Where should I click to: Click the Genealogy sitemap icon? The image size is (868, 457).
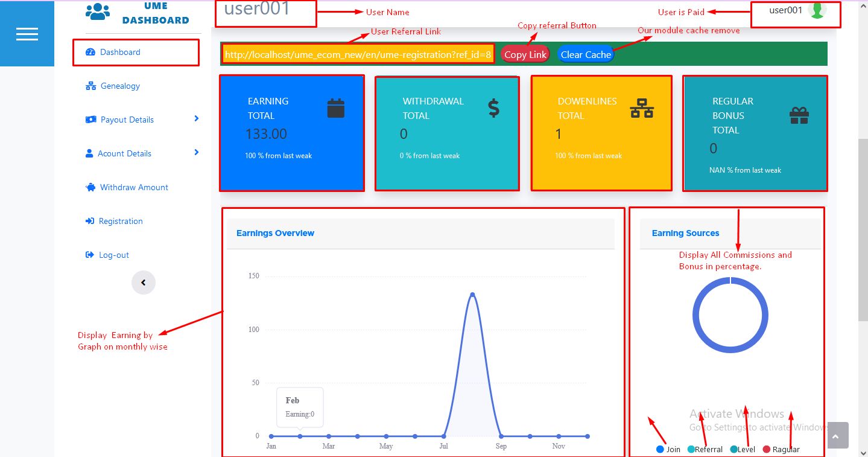coord(90,86)
